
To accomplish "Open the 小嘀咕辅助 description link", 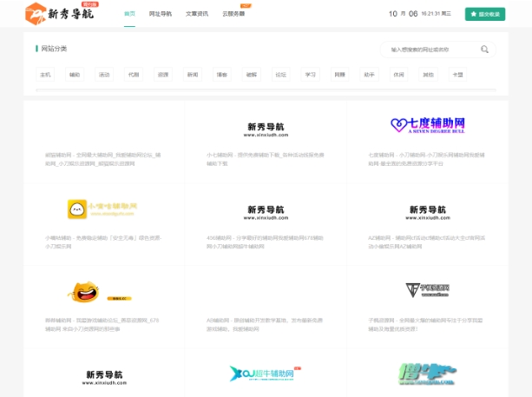I will tap(103, 242).
